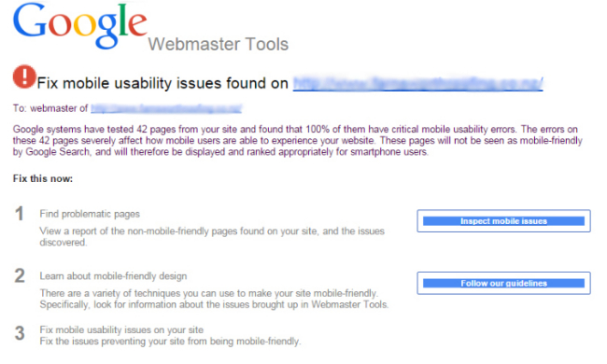Open the blurred webmaster site link
Image resolution: width=607 pixels, height=364 pixels.
point(166,108)
